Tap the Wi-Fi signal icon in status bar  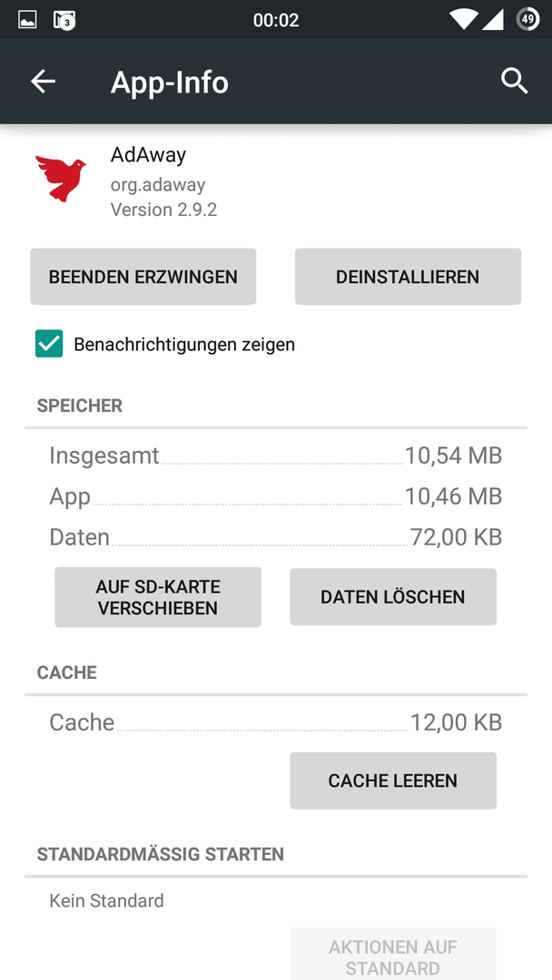tap(463, 20)
